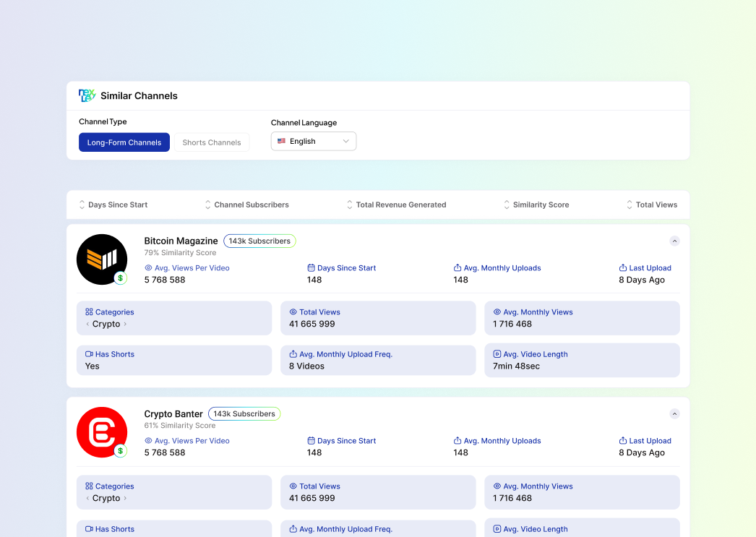Click previous category arrow in Bitcoin Magazine Categories

[87, 324]
